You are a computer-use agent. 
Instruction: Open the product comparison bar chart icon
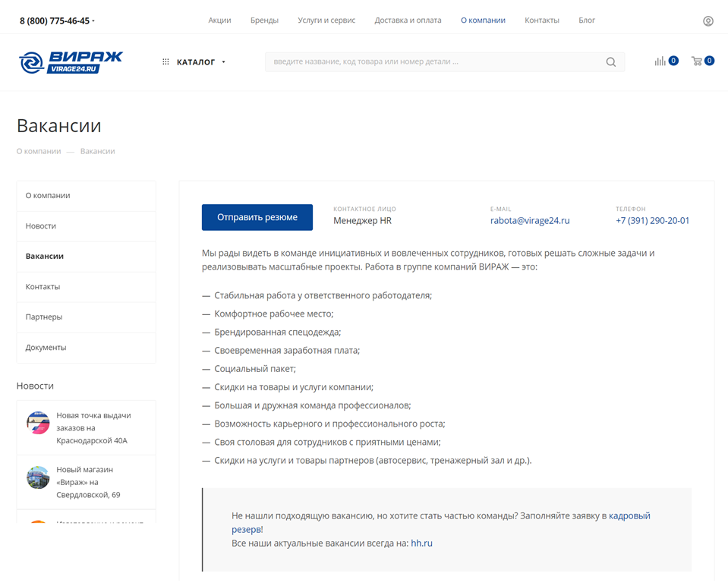coord(660,61)
